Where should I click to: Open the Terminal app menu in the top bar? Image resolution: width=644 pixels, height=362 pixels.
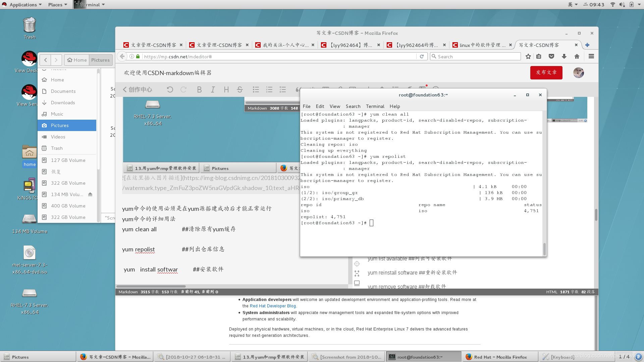[x=90, y=4]
